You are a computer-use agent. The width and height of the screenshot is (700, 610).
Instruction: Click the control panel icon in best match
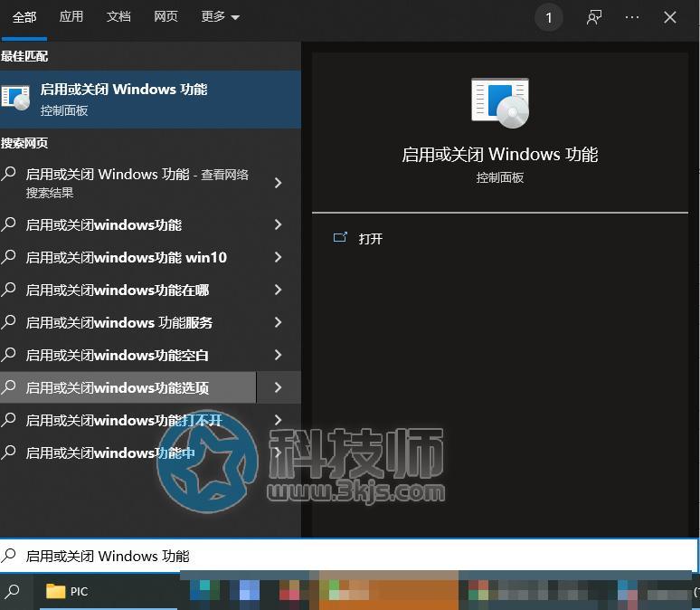[16, 98]
